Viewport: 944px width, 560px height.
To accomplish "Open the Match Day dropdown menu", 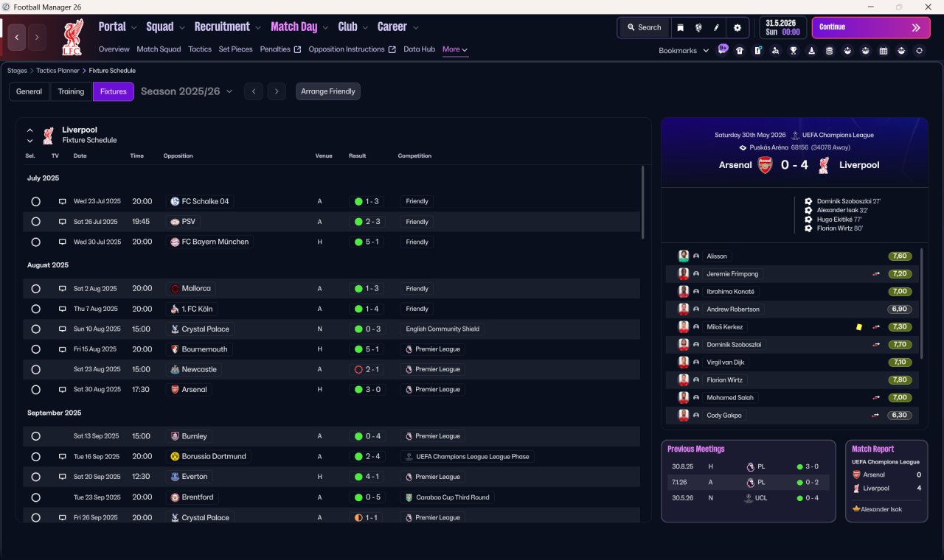I will pyautogui.click(x=299, y=27).
